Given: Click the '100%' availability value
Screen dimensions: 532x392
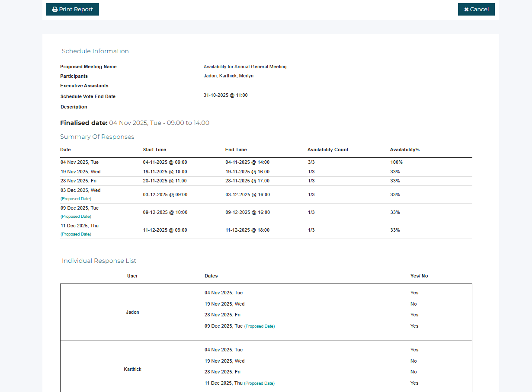Looking at the screenshot, I should [x=396, y=162].
